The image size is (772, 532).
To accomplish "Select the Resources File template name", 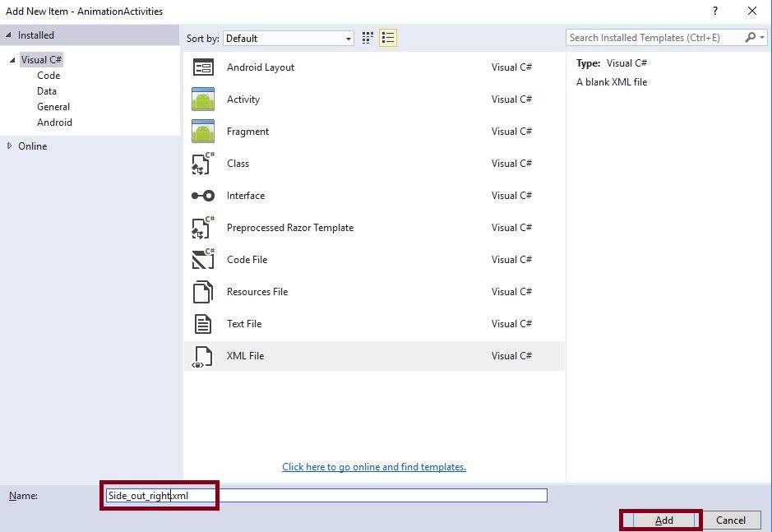I will point(257,292).
